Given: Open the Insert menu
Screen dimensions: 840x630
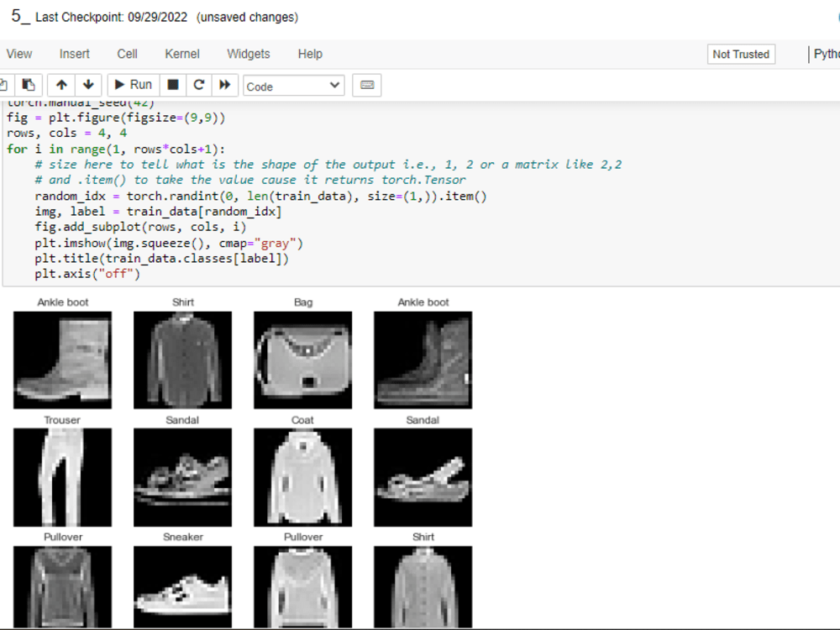Looking at the screenshot, I should (75, 54).
